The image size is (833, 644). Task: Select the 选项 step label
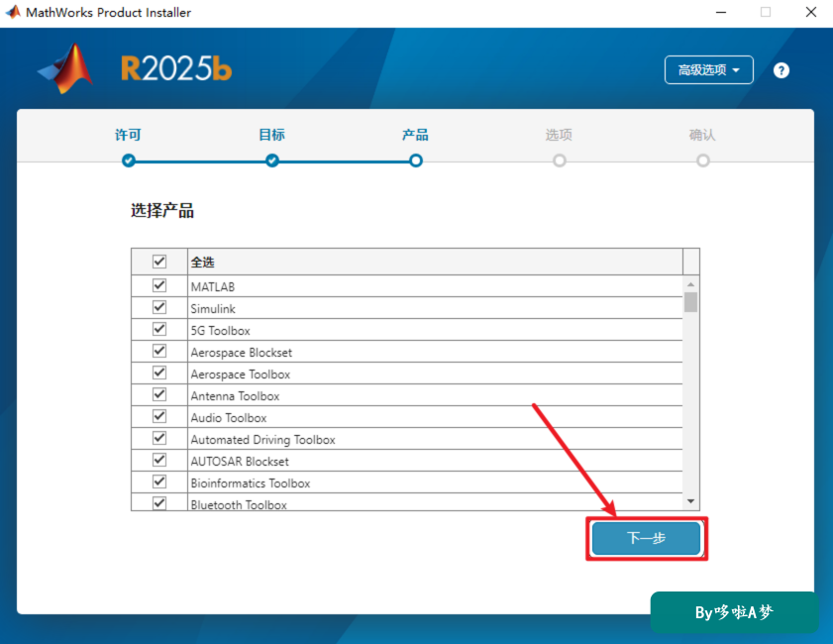pyautogui.click(x=559, y=135)
